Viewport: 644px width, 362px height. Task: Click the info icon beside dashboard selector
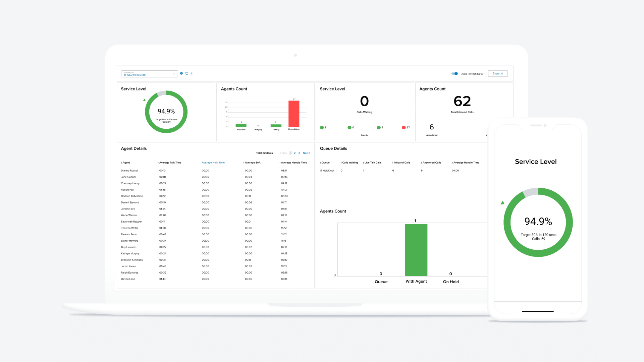[181, 73]
